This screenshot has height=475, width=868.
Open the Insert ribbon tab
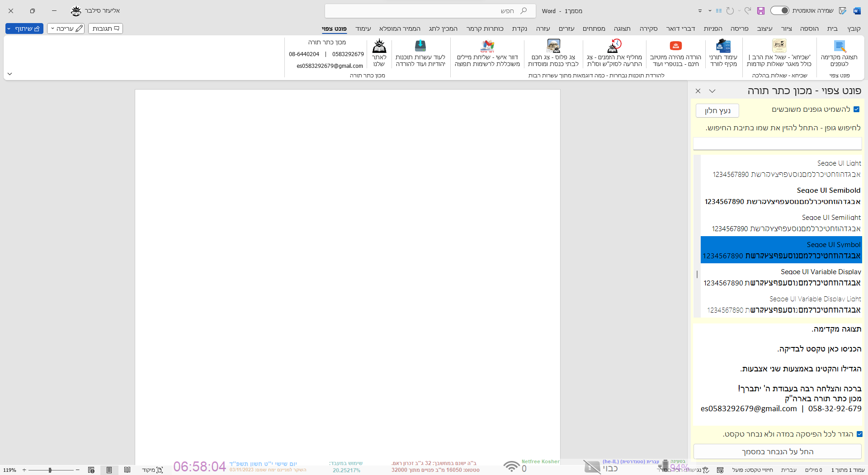coord(809,28)
